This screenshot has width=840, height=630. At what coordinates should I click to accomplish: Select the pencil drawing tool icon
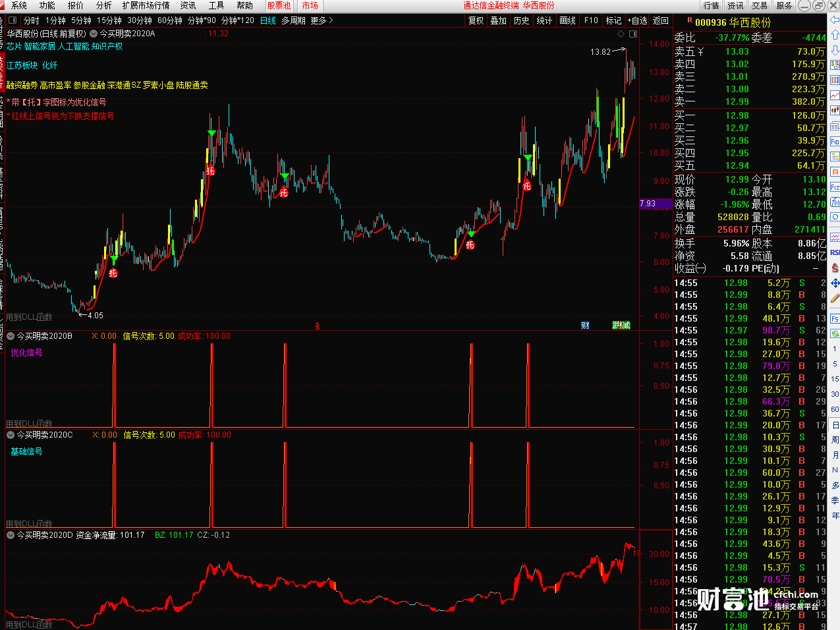click(x=835, y=298)
